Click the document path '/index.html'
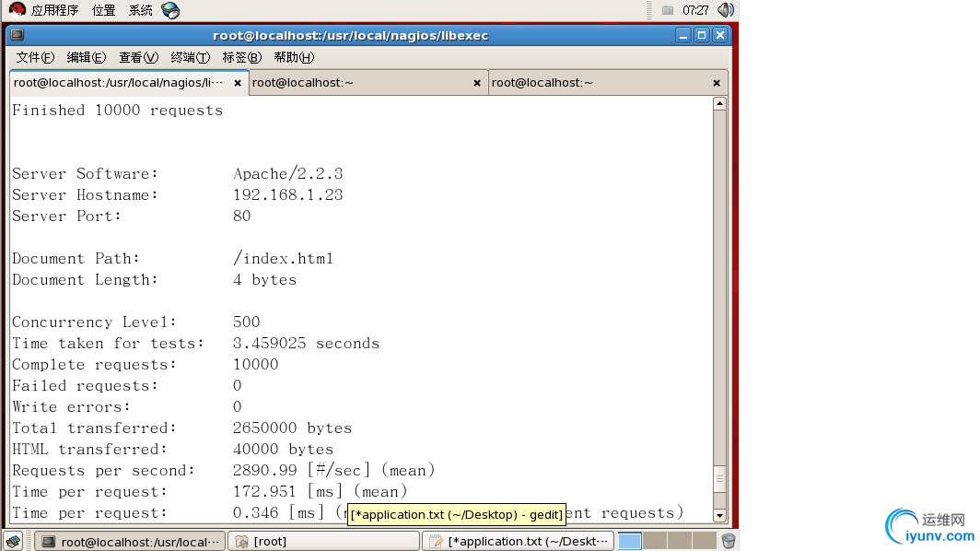This screenshot has width=980, height=551. [283, 258]
